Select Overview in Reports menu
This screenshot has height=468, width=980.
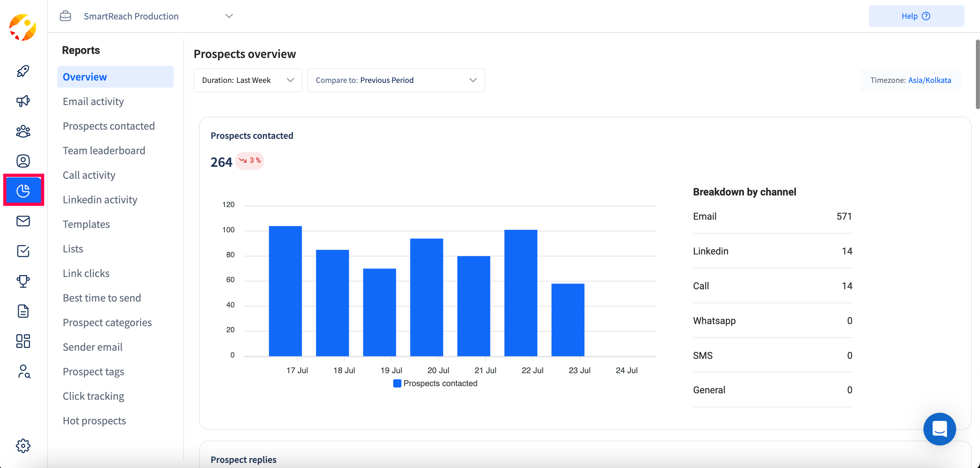[115, 76]
